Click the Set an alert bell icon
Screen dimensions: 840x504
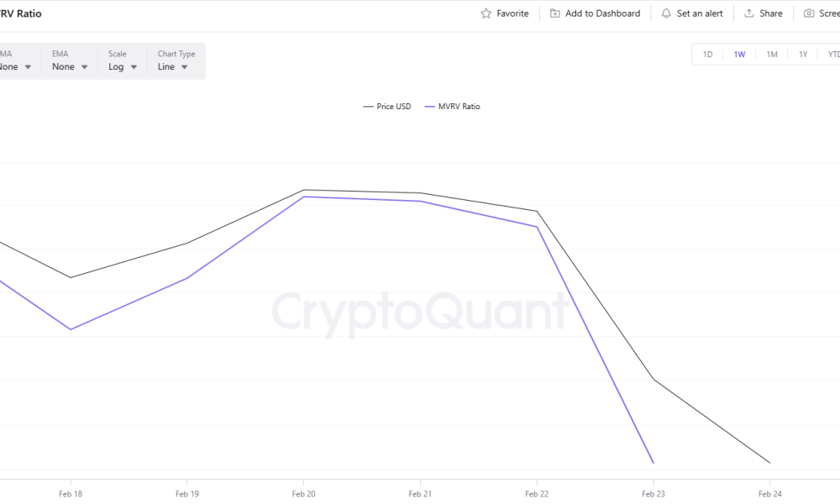click(x=666, y=13)
